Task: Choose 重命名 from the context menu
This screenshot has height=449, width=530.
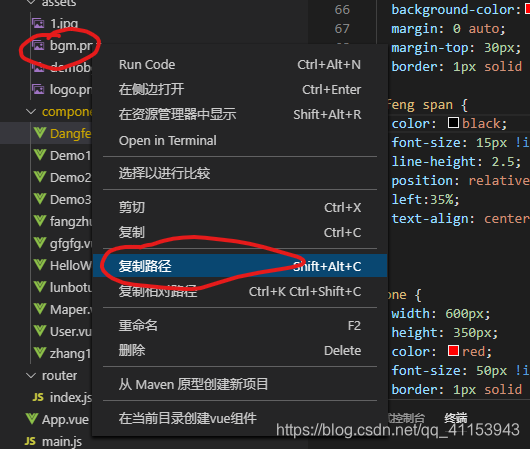Action: 240,325
